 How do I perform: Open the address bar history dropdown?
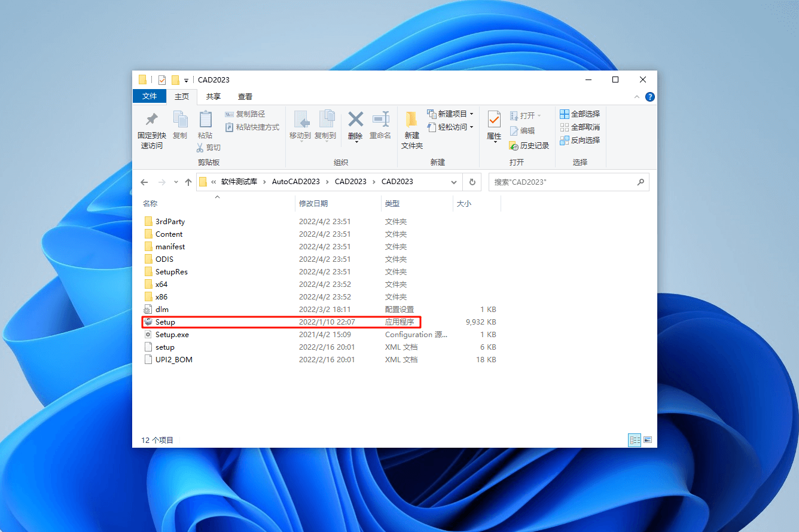[453, 181]
